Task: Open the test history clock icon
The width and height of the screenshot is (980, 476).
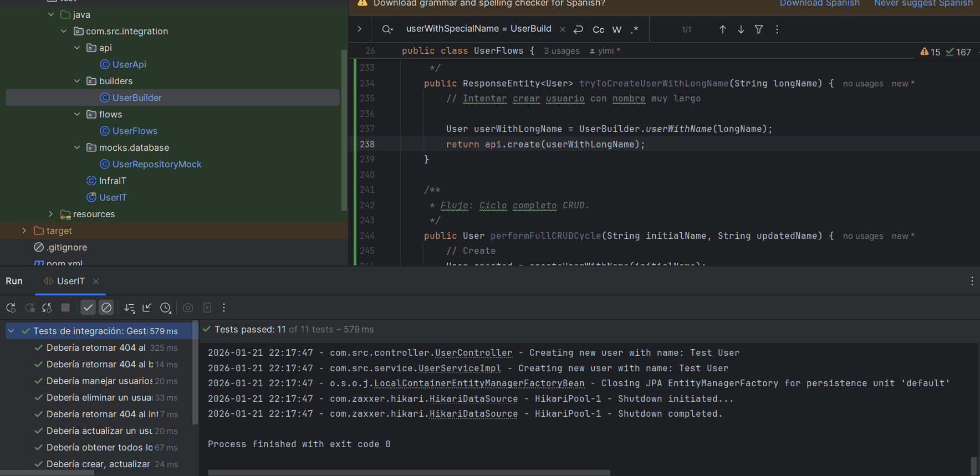Action: [165, 308]
